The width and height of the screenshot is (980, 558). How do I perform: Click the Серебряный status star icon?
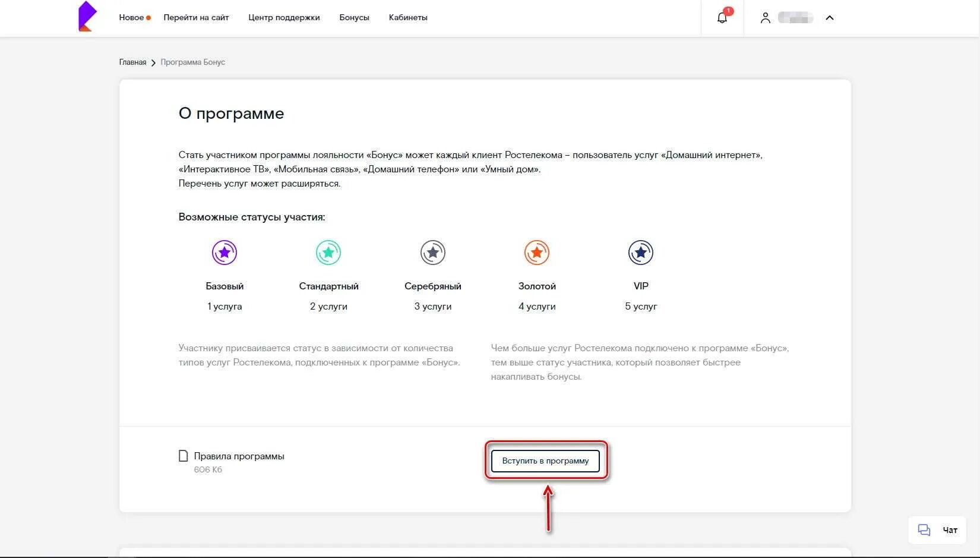click(433, 253)
